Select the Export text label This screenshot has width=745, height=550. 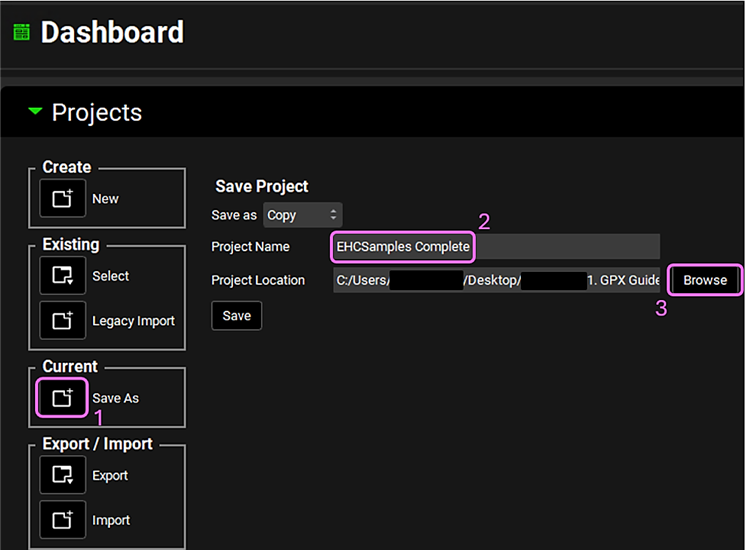pyautogui.click(x=111, y=476)
